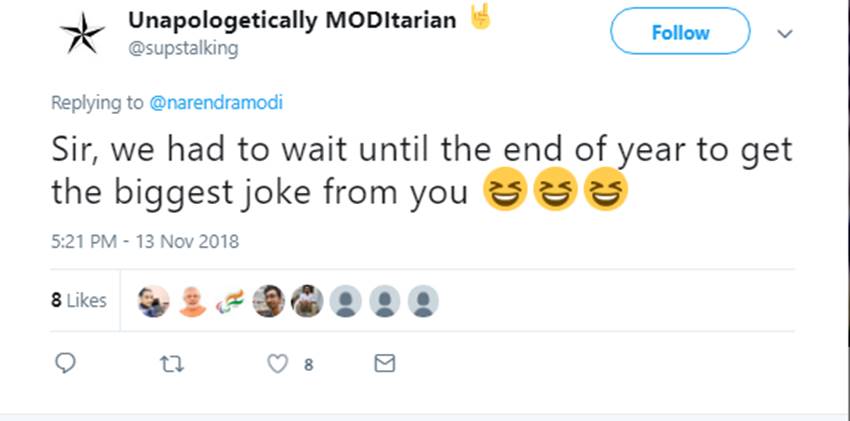Click the first liker's profile avatar
The width and height of the screenshot is (850, 421).
153,300
